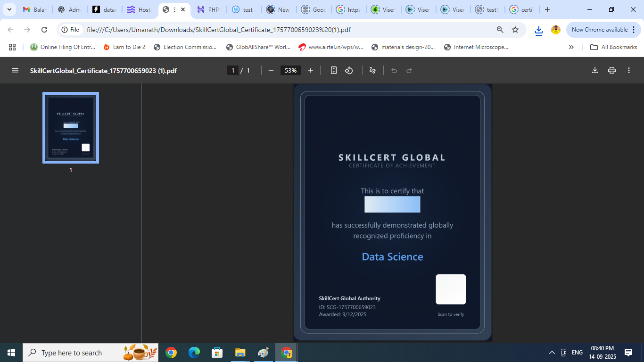
Task: Click the zoom out minus button
Action: tap(271, 70)
